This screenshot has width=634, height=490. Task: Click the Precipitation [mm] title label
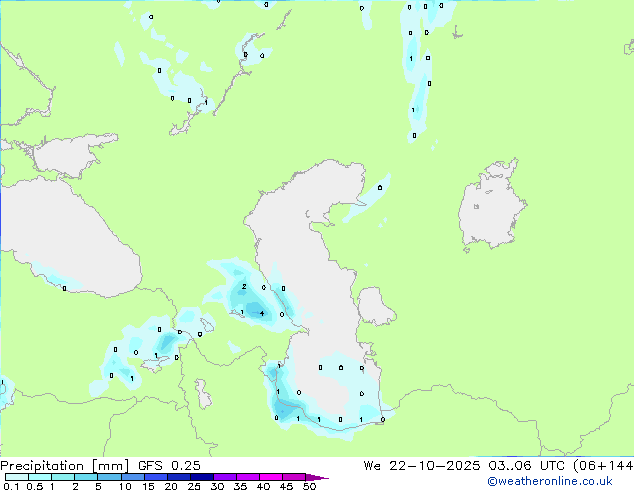point(64,466)
